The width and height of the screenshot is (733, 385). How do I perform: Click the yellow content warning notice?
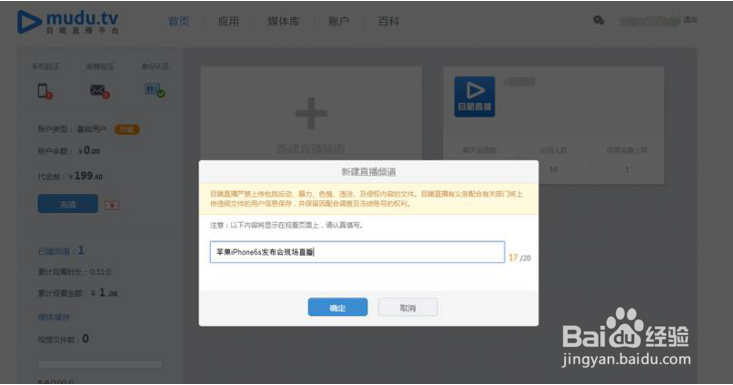pos(369,199)
